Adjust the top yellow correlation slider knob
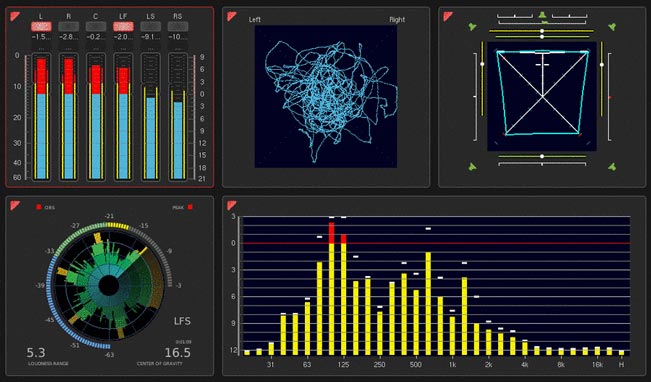Viewport: 651px width, 382px height. pos(542,31)
